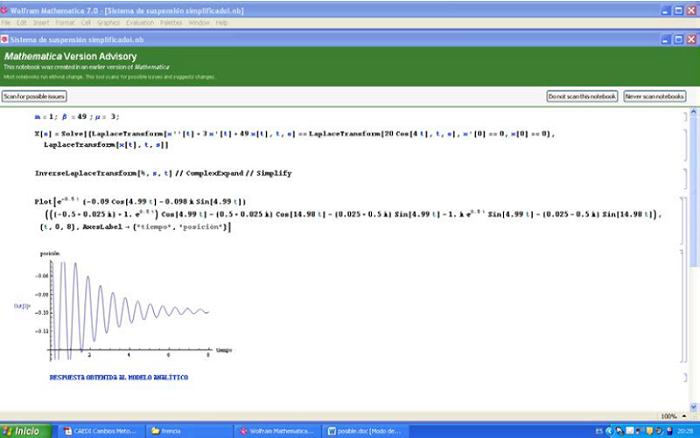Click the RESPUESTA OBTENIDA AL MODELO ANALÍTICO text
This screenshot has height=438, width=700.
click(x=119, y=378)
